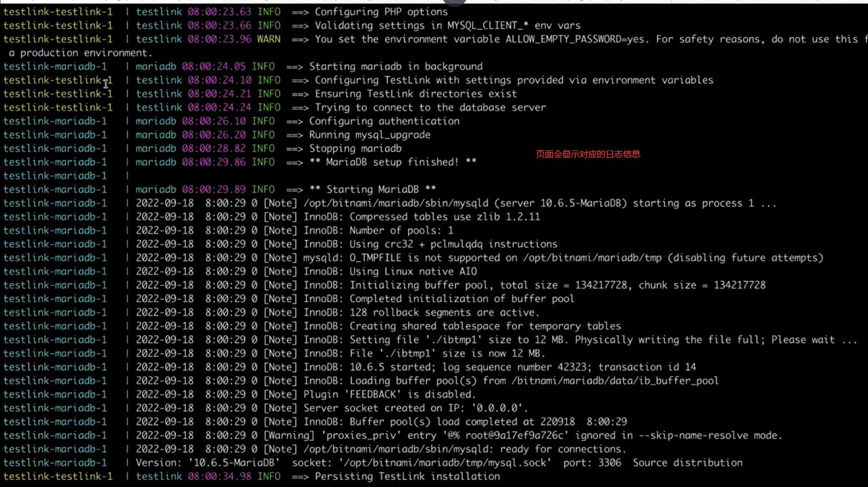Image resolution: width=868 pixels, height=487 pixels.
Task: Click the "Running mysql_upgrade" message
Action: pos(370,134)
